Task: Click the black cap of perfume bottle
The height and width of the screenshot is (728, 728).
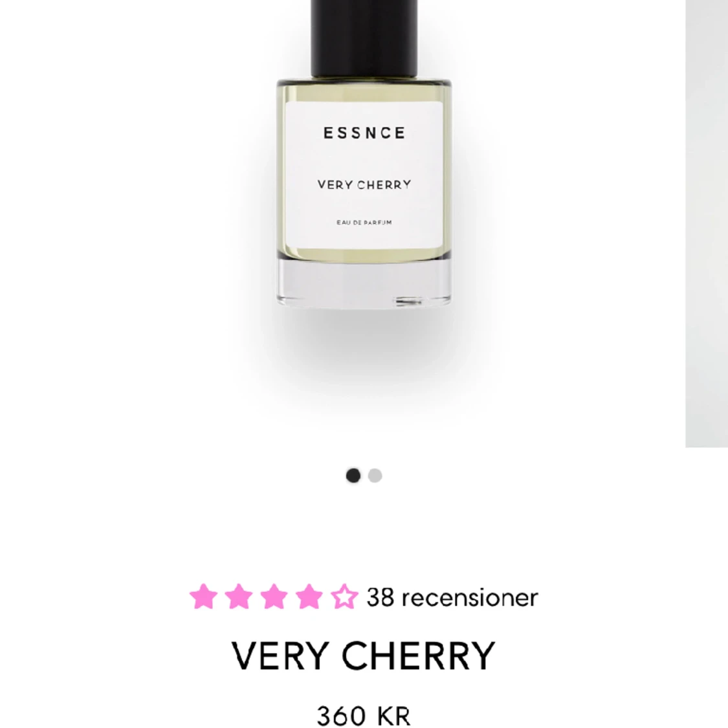Action: (364, 38)
